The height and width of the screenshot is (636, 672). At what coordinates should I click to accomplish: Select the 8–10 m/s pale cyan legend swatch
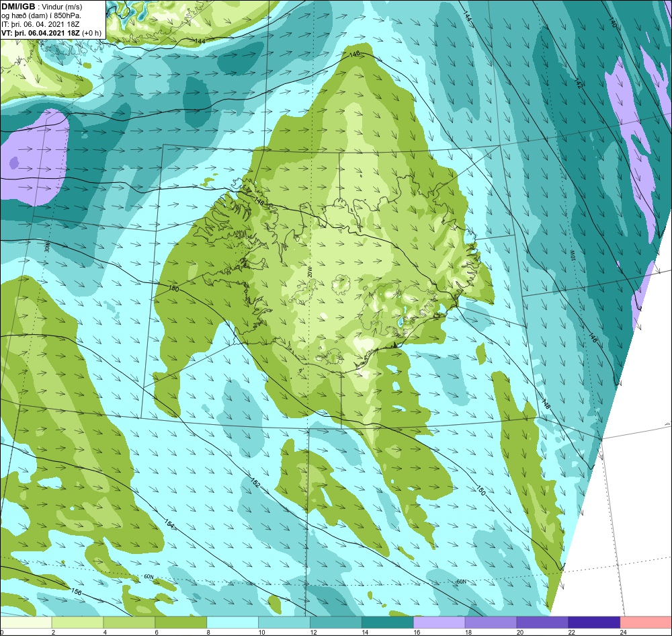coord(233,623)
